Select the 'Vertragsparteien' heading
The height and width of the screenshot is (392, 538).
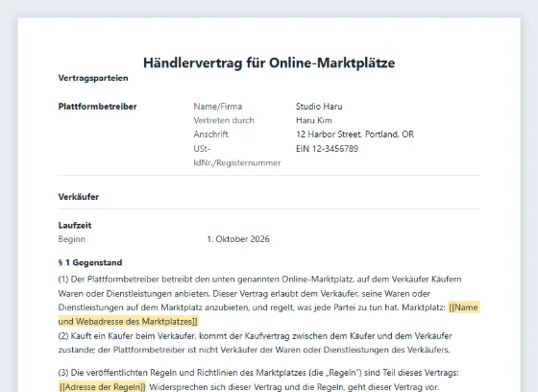tap(93, 78)
